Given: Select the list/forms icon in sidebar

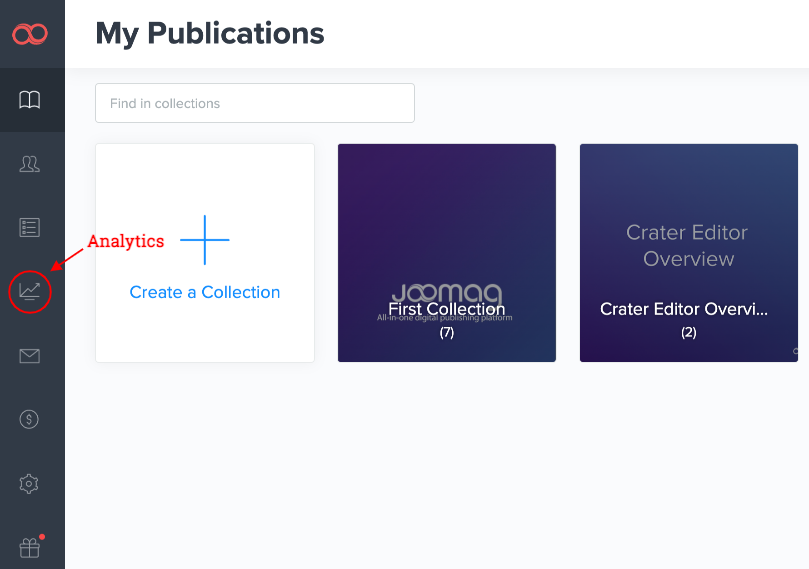Looking at the screenshot, I should [30, 228].
